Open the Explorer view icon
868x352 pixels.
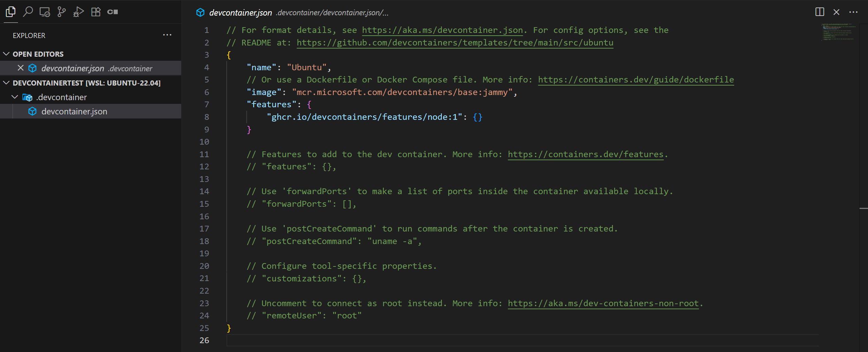tap(11, 12)
